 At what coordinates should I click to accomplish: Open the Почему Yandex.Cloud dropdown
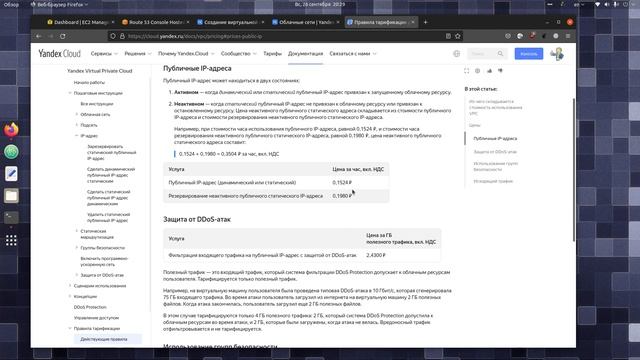[186, 53]
